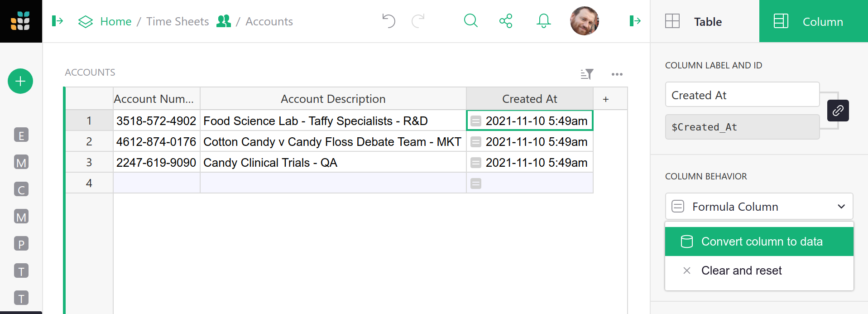The image size is (868, 314).
Task: Collapse the left navigation panel
Action: 58,21
